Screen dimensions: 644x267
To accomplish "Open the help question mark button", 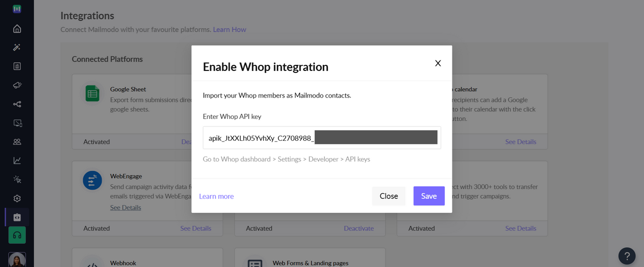I will [627, 256].
